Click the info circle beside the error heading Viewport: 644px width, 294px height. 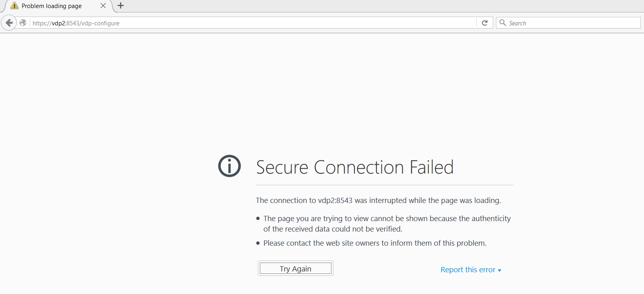tap(229, 166)
